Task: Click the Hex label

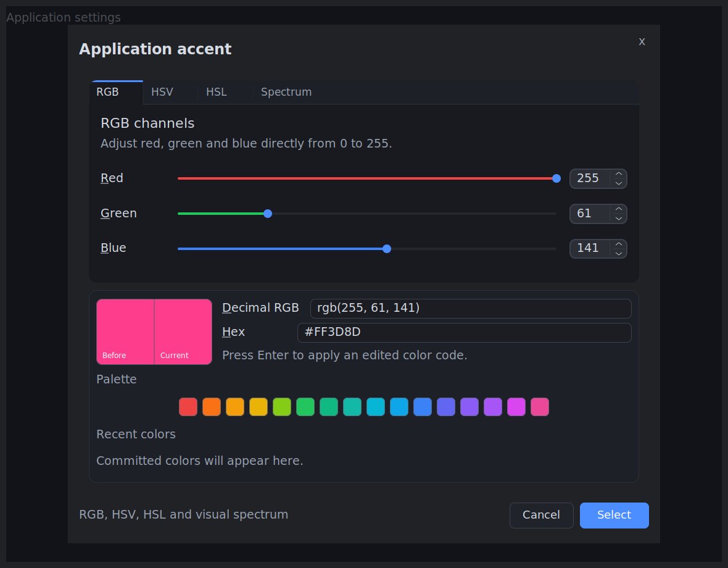Action: tap(234, 332)
